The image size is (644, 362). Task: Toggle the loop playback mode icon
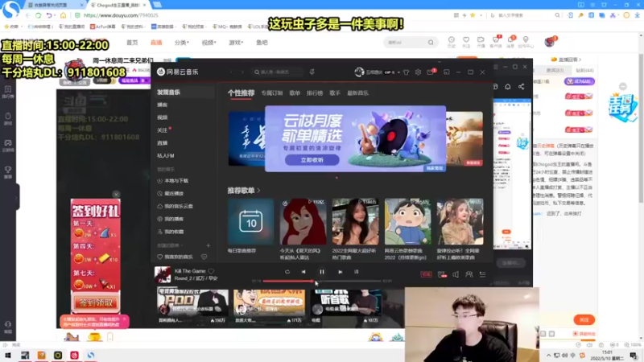[x=287, y=272]
